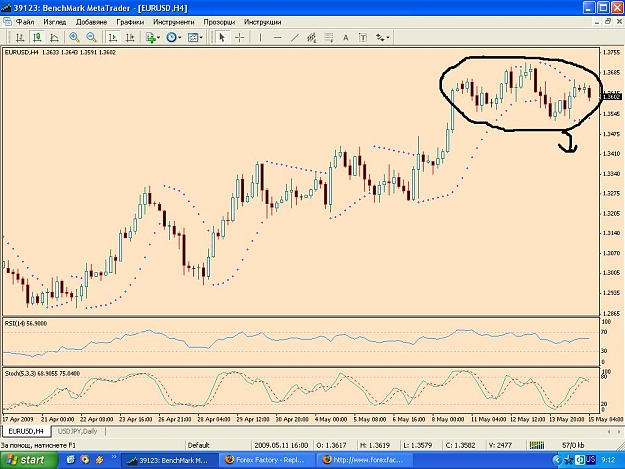Click the chart document icon beside Файл
Screen dimensions: 625x469
[x=7, y=22]
